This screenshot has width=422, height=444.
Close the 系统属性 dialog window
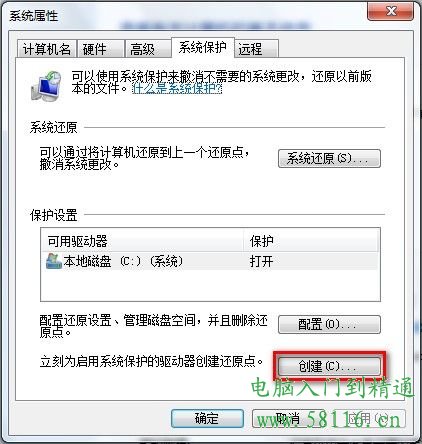pyautogui.click(x=390, y=11)
